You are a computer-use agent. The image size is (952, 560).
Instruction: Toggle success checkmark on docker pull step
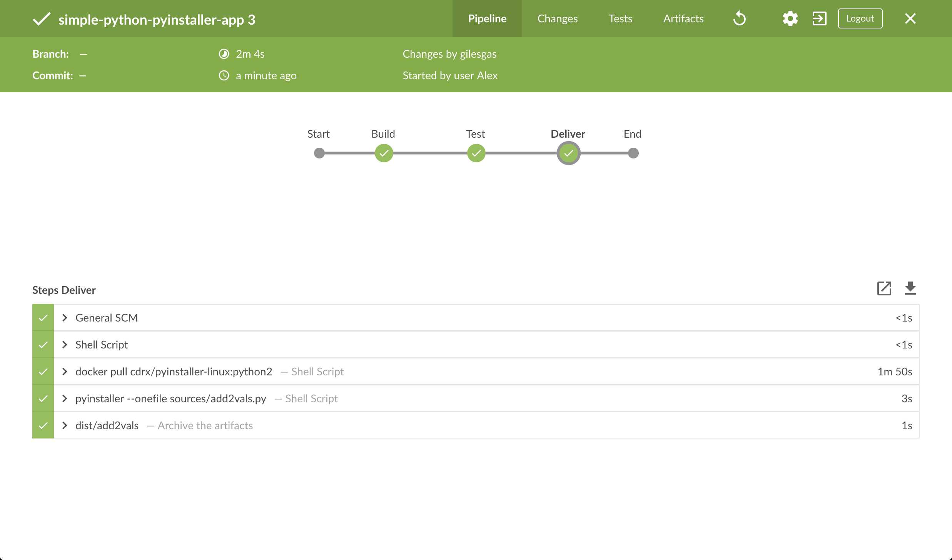coord(43,371)
